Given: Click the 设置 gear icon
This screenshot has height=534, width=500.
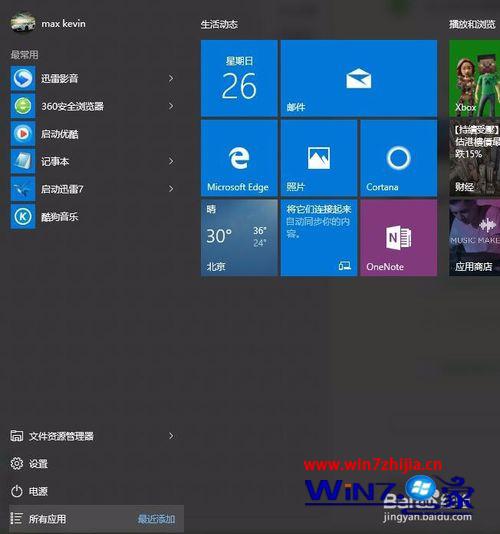Looking at the screenshot, I should tap(17, 464).
